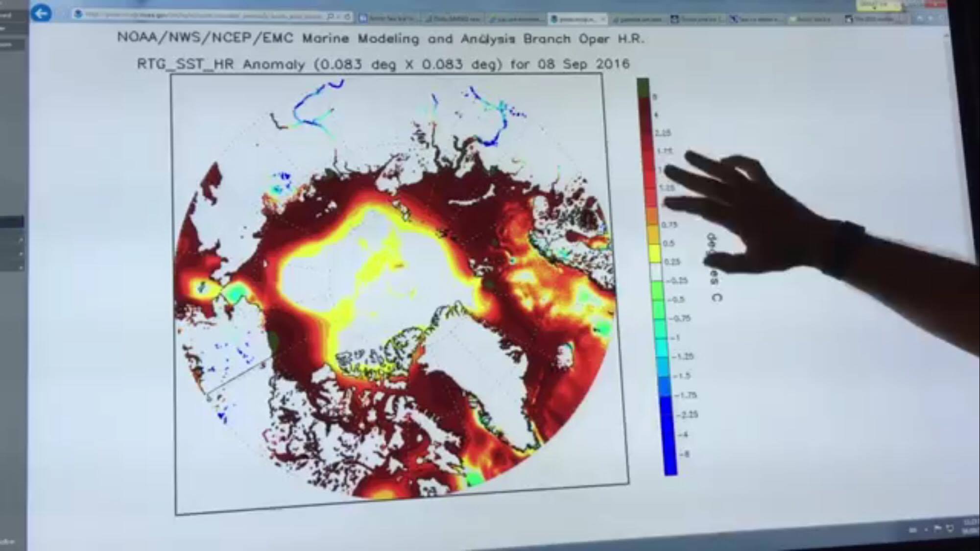This screenshot has width=980, height=551.
Task: Click the search magnifier in address bar
Action: 331,17
